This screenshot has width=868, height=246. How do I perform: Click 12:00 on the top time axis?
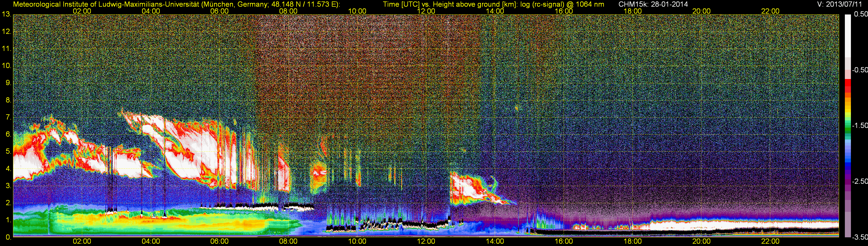click(426, 11)
